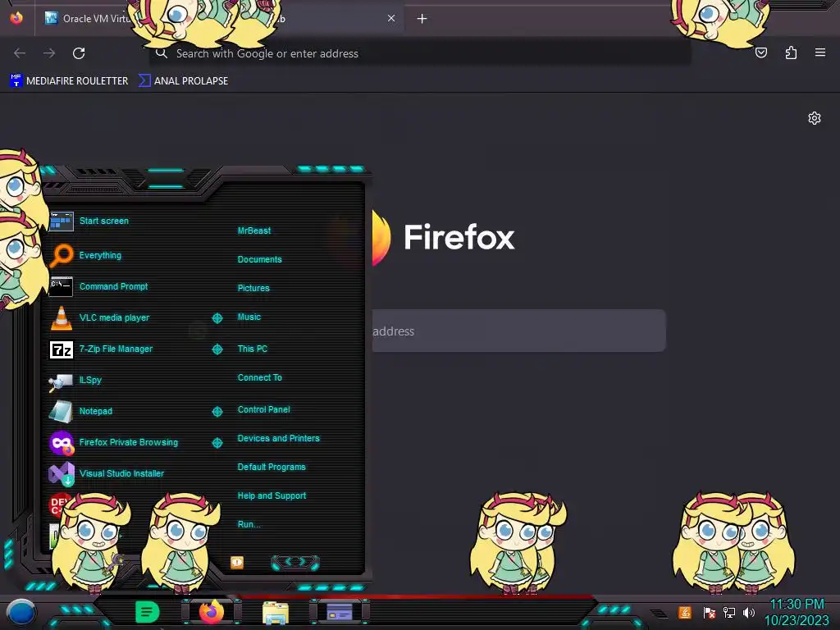Open File Explorer on taskbar
840x630 pixels.
(x=276, y=613)
